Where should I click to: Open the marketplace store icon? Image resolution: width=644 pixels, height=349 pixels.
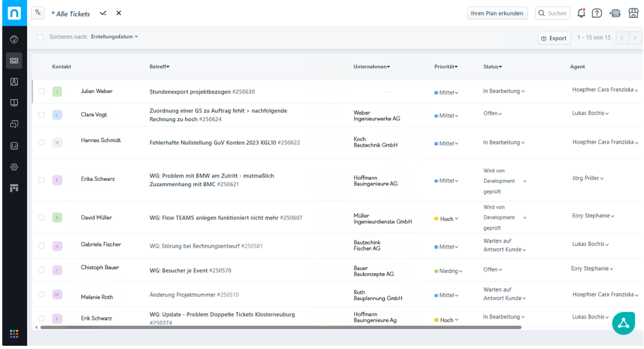coord(633,13)
